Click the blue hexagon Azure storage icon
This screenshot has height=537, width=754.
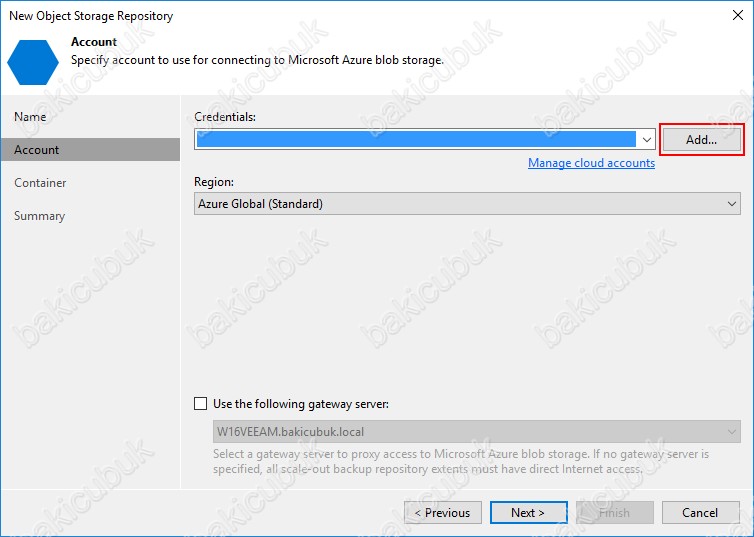(x=33, y=62)
